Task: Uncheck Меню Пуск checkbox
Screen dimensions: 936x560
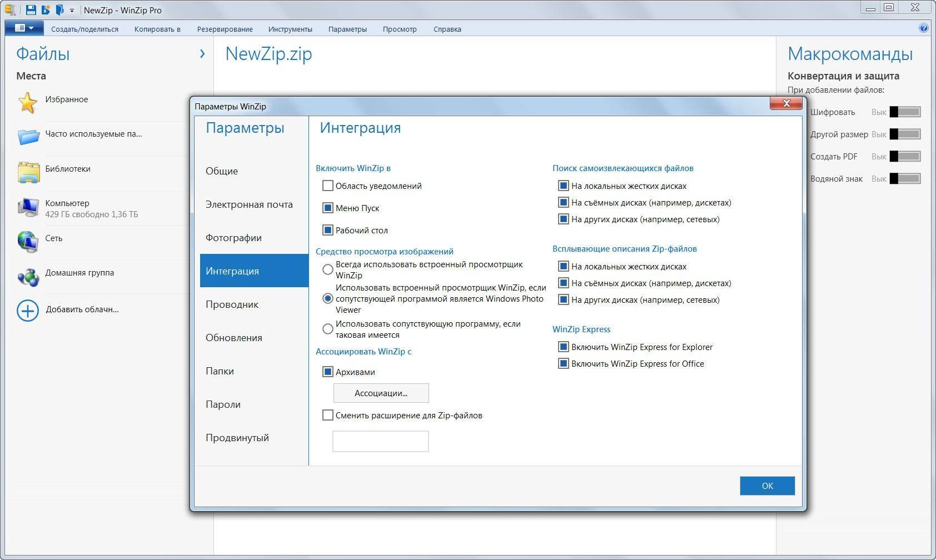Action: [328, 208]
